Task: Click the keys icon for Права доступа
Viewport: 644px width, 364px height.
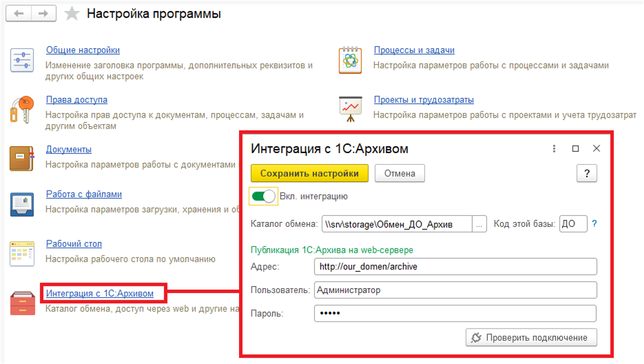Action: [22, 109]
